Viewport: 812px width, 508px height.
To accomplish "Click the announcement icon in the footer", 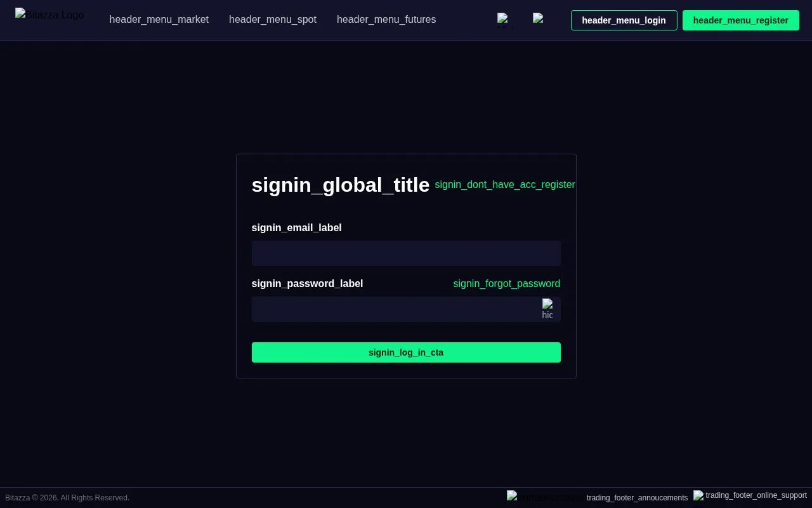I will pyautogui.click(x=545, y=497).
